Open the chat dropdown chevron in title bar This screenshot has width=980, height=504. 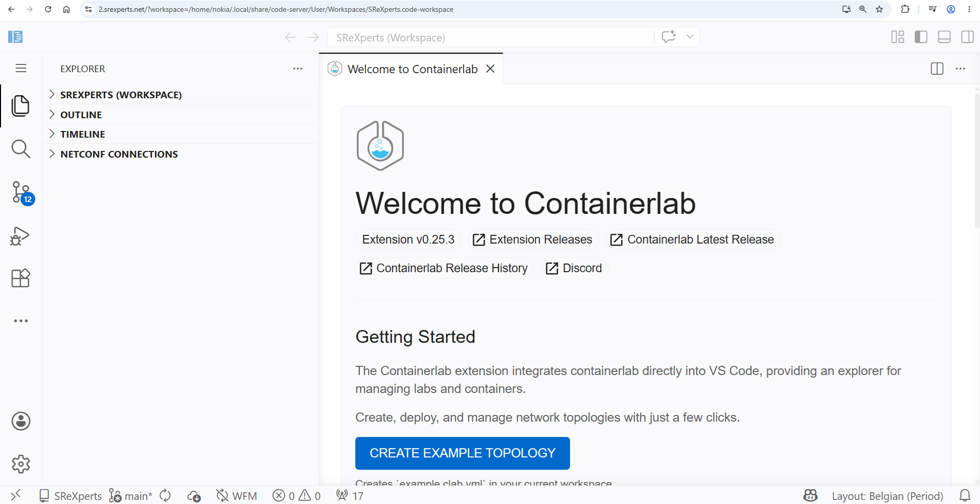(690, 37)
